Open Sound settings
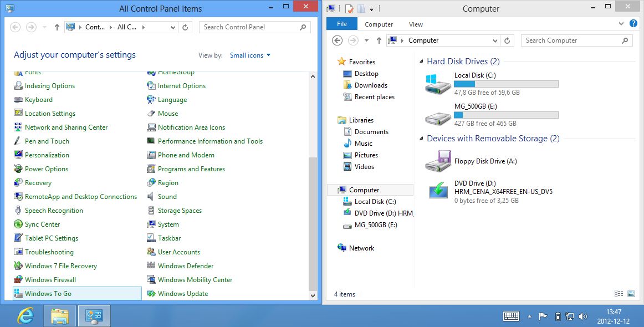 (162, 196)
